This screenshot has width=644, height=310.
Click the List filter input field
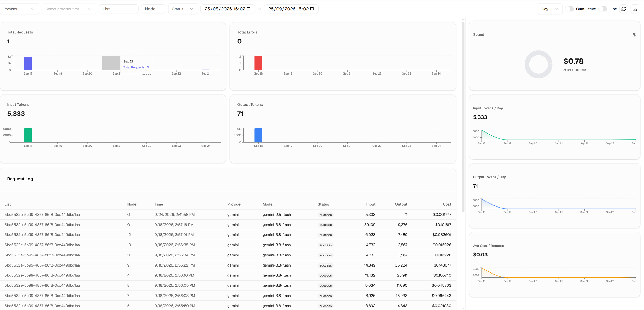118,9
